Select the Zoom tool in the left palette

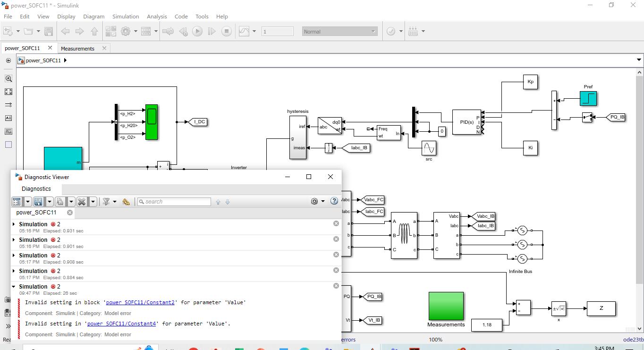click(x=8, y=78)
